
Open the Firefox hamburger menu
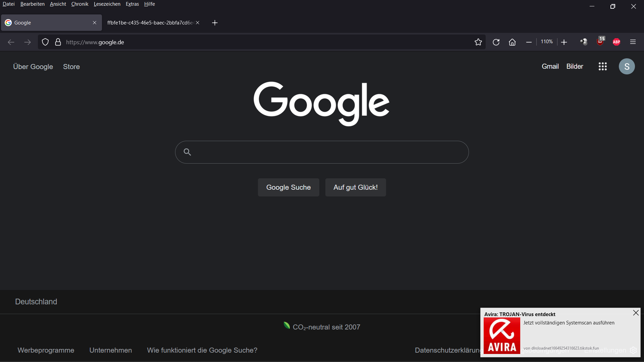click(x=633, y=42)
